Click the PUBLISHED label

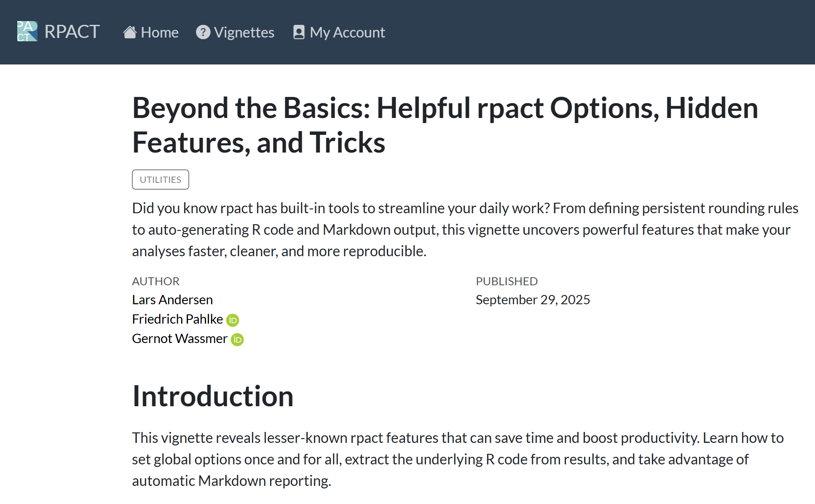coord(507,281)
